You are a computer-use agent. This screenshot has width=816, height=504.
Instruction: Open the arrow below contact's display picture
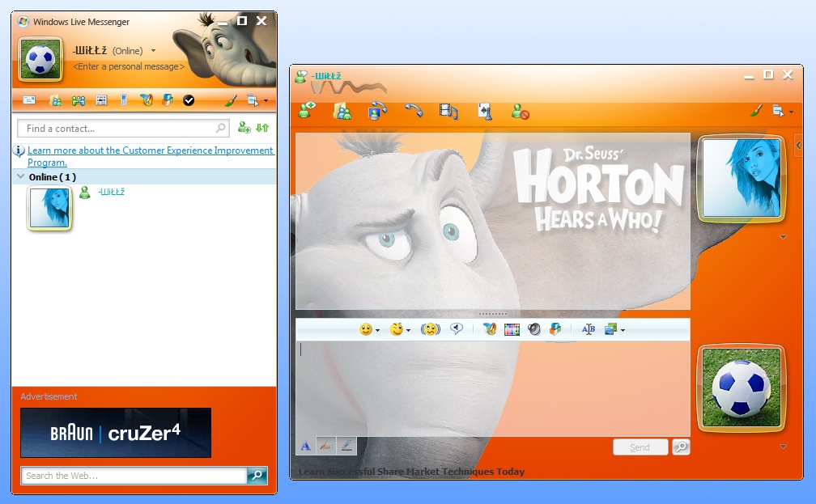tap(784, 237)
